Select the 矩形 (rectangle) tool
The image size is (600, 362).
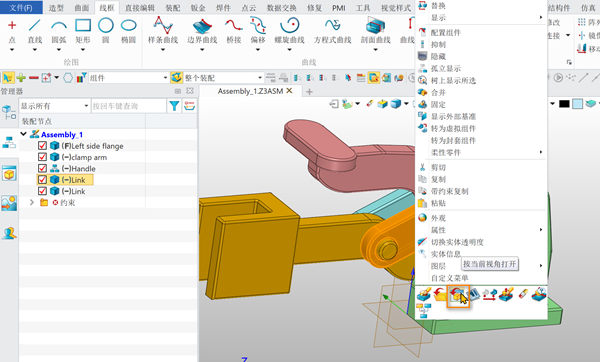pos(83,31)
